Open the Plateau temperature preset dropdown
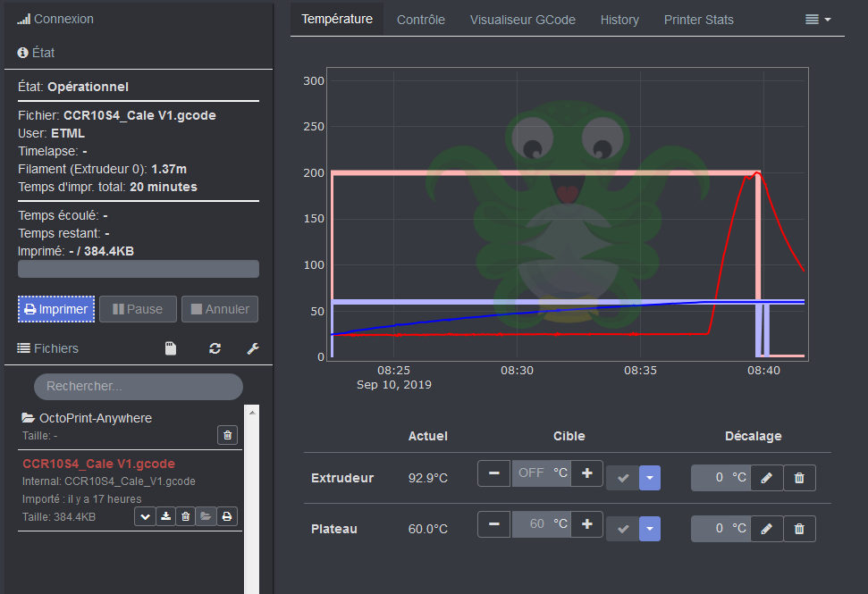Image resolution: width=868 pixels, height=594 pixels. (x=650, y=529)
